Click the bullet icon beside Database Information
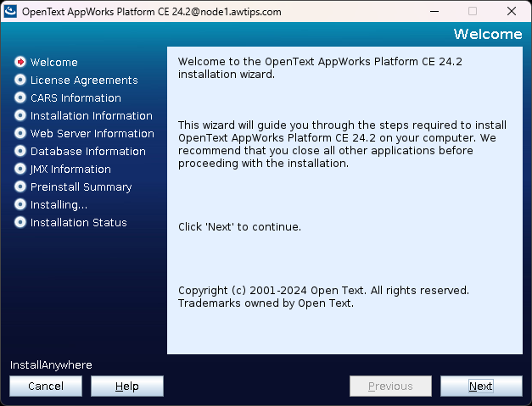The height and width of the screenshot is (406, 532). pos(20,151)
